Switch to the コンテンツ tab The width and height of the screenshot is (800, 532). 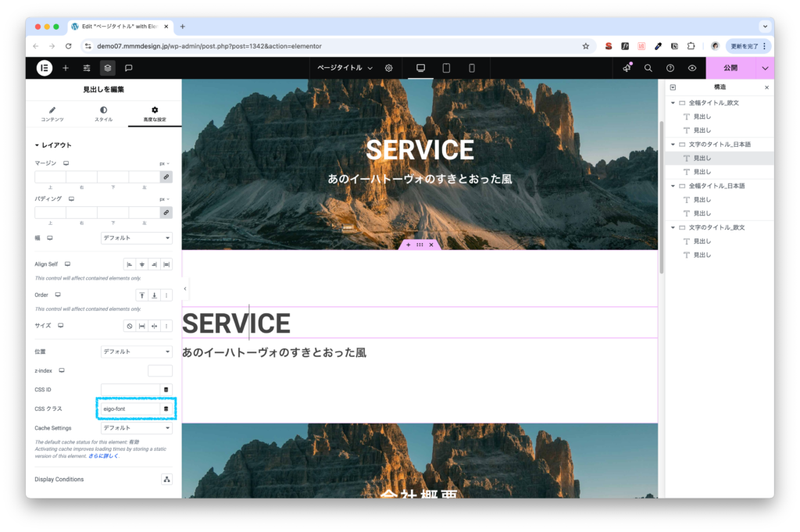point(52,114)
